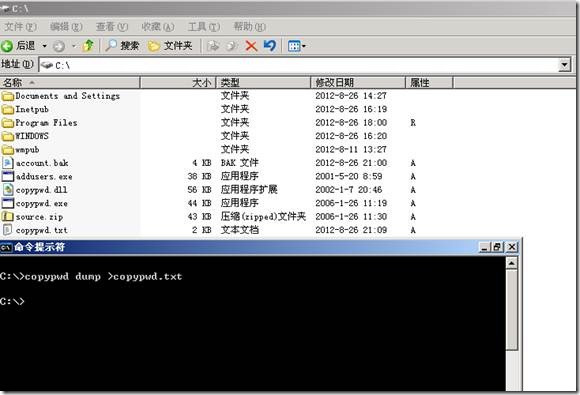Toggle the Folders (文件夹) pane button

pos(170,46)
